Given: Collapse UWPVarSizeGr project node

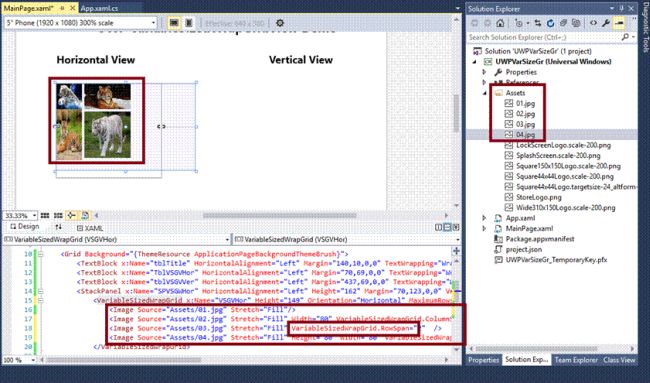Looking at the screenshot, I should pos(475,62).
